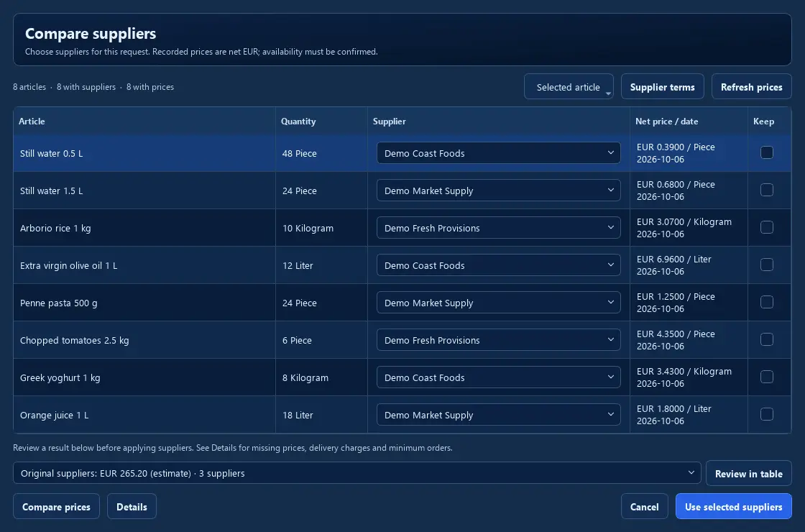Viewport: 805px width, 532px height.
Task: Click Review in table
Action: (x=748, y=474)
